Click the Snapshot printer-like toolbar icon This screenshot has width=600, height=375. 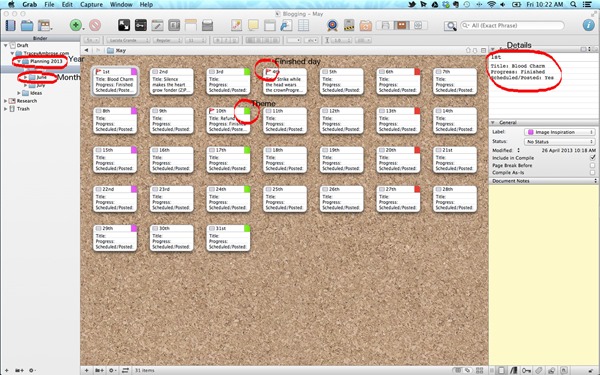coord(207,25)
